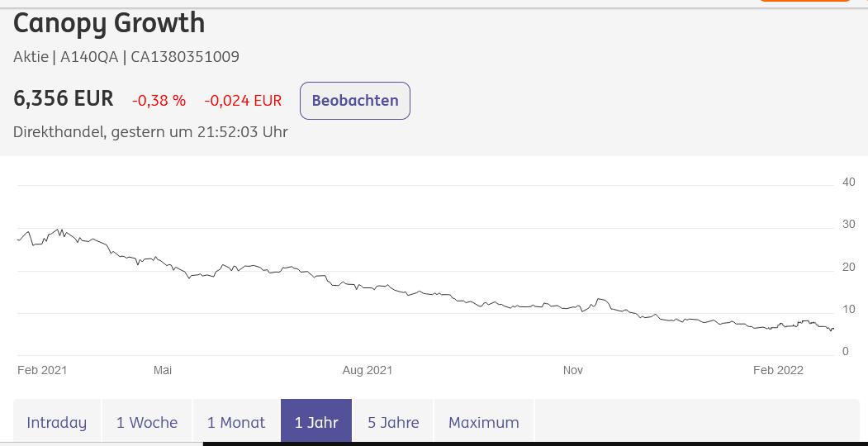Select the 1 Woche time range
Image resolution: width=868 pixels, height=446 pixels.
tap(147, 422)
